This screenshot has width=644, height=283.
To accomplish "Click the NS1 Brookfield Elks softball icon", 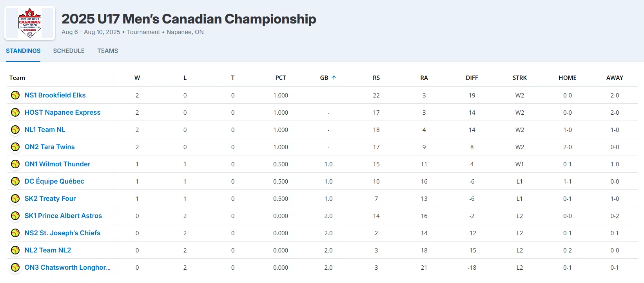I will tap(15, 95).
